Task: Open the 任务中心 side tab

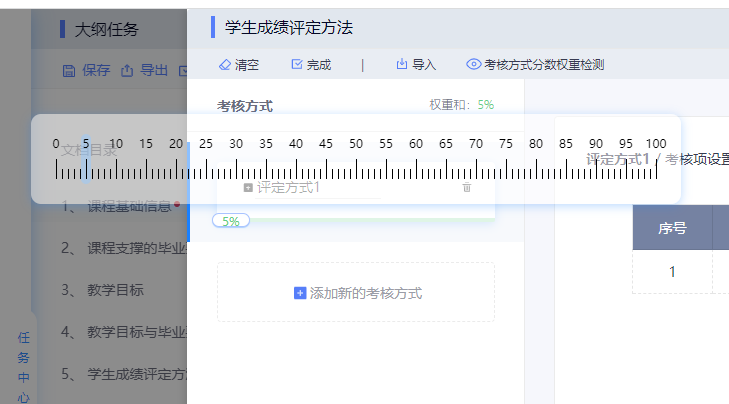Action: [x=23, y=367]
